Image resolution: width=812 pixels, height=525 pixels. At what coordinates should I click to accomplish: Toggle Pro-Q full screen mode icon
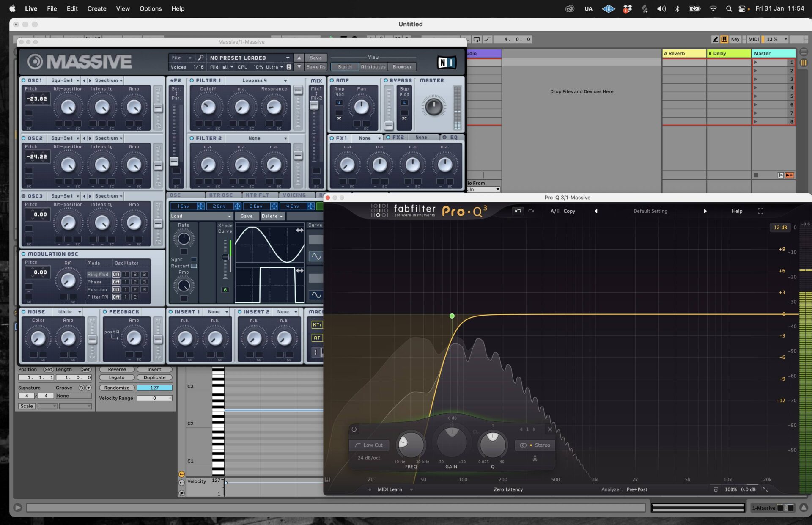click(x=760, y=211)
